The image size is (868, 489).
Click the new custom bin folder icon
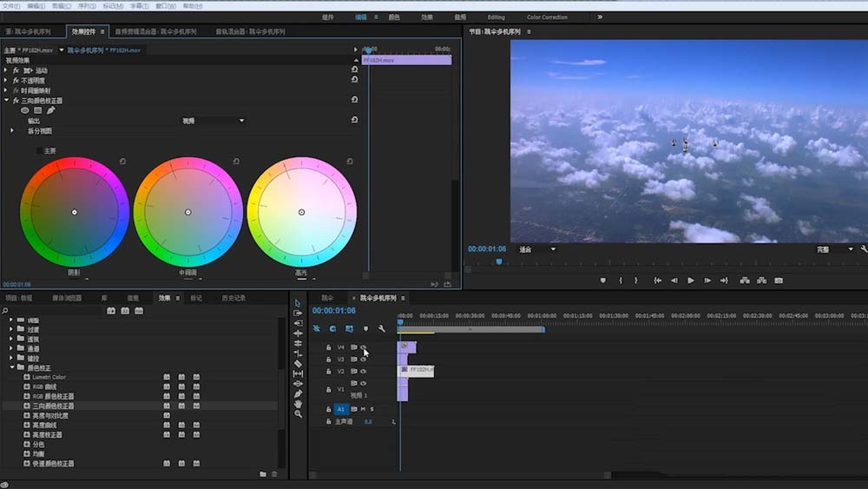point(263,474)
